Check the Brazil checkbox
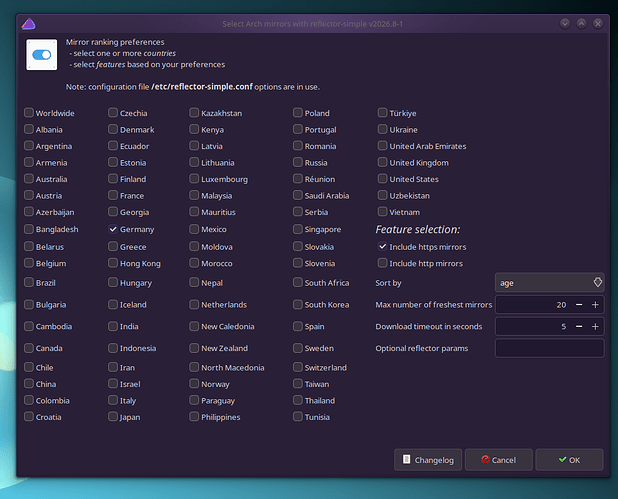Screen dimensions: 618x499 [29, 283]
